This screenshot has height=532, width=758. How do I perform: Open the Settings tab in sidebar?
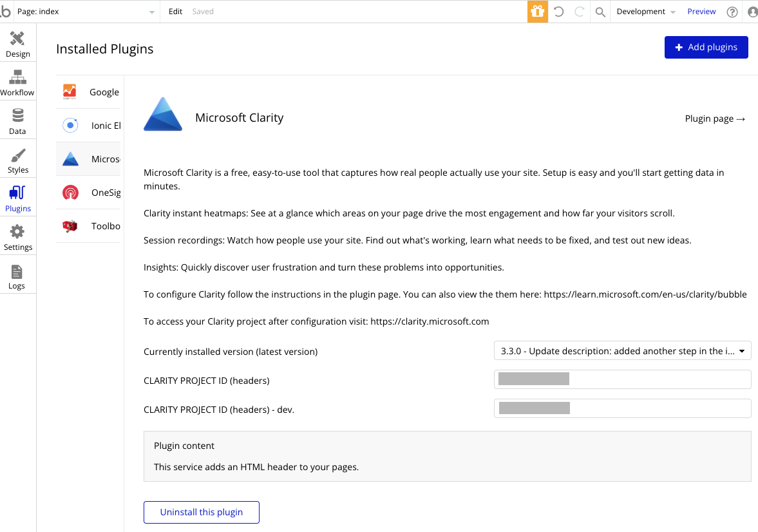point(18,237)
